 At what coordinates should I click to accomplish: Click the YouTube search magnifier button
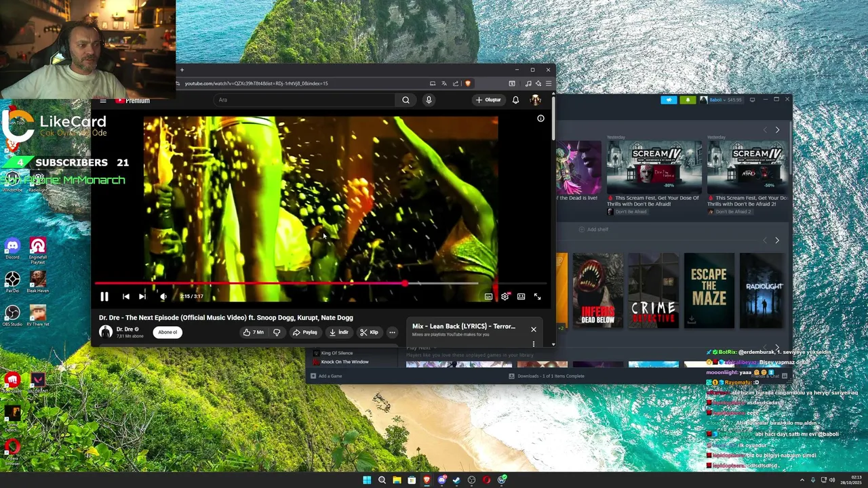point(406,100)
